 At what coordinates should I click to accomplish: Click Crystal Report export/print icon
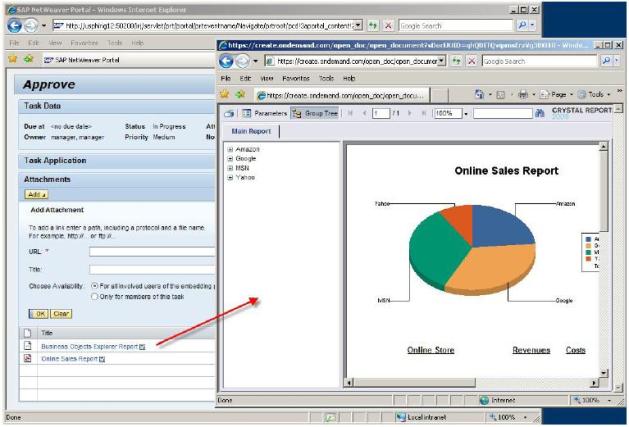pos(229,114)
